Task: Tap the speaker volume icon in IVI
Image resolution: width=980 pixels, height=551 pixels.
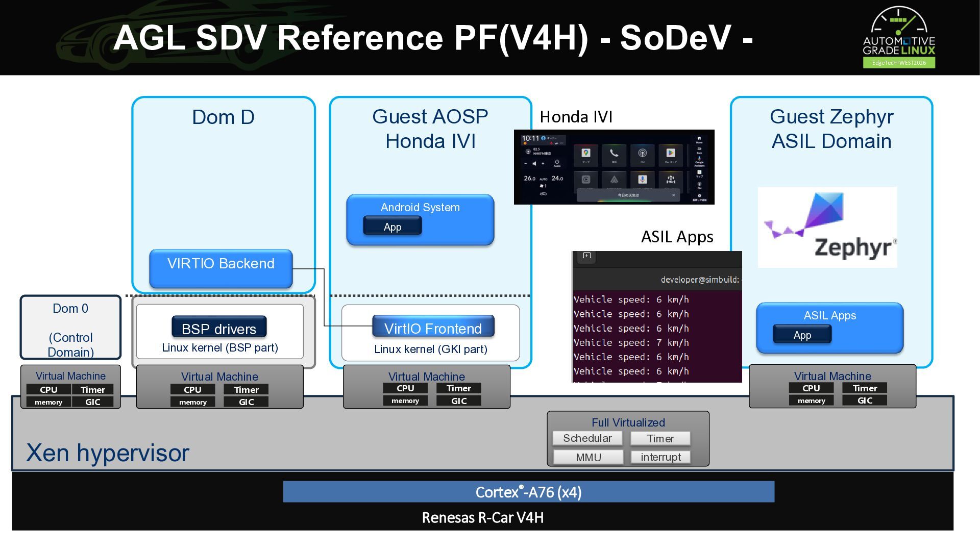Action: (534, 164)
